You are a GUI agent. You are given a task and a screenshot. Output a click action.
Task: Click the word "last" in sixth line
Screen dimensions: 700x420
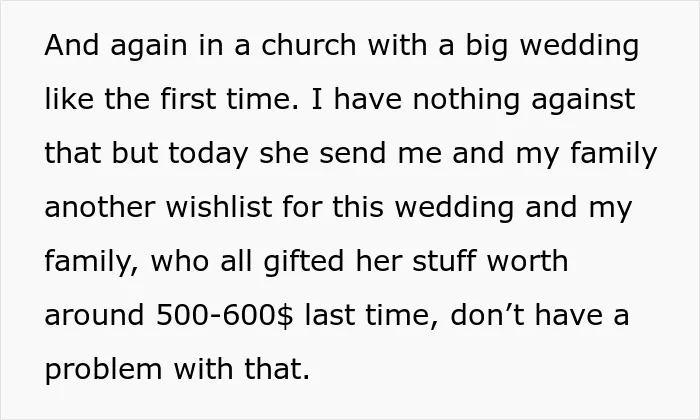(330, 315)
